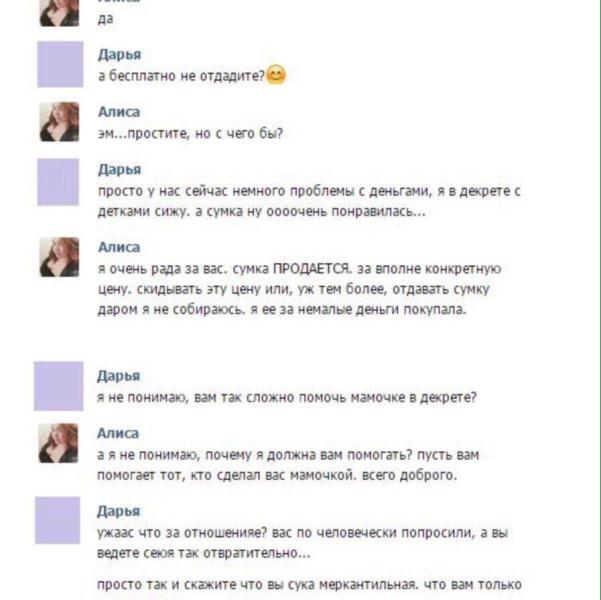The height and width of the screenshot is (600, 601).
Task: Click Дарья's name above 'я не понимаю, вам так сложно'
Action: [x=118, y=376]
